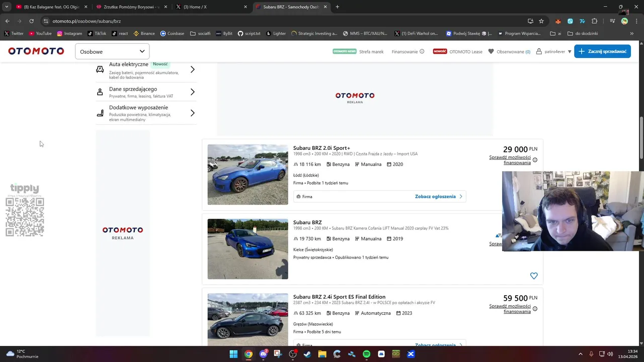Reload the page

[31, 21]
